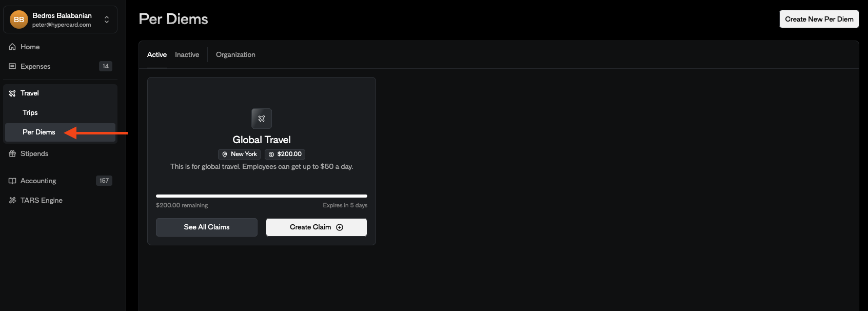Click the Travel airplane icon in sidebar
The image size is (868, 311).
click(12, 93)
